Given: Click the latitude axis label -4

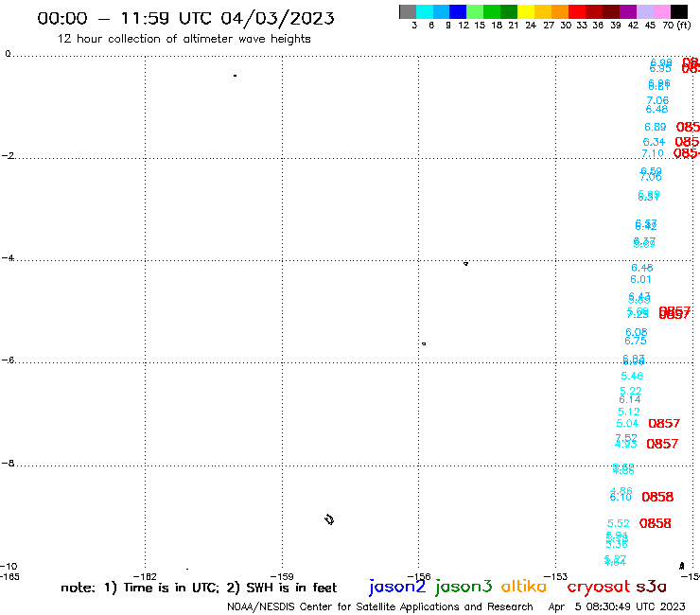Looking at the screenshot, I should [8, 258].
